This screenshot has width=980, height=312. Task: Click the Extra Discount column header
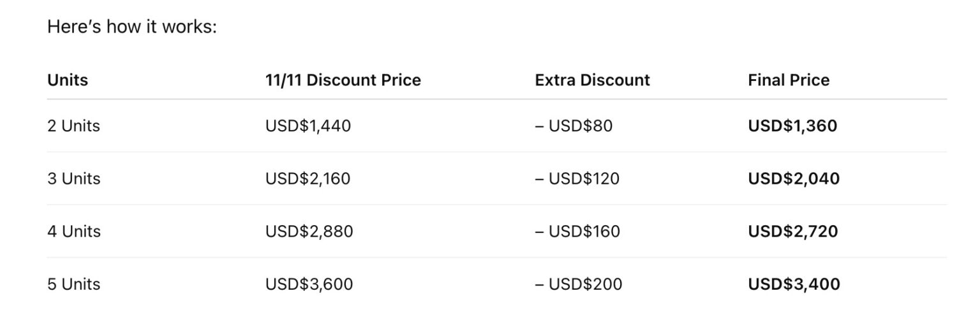[592, 80]
